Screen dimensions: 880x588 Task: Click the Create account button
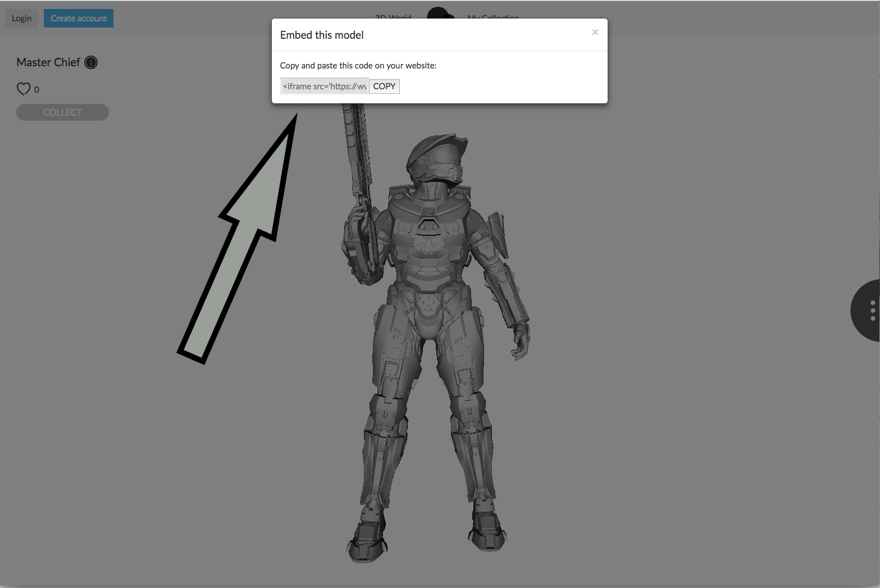79,18
